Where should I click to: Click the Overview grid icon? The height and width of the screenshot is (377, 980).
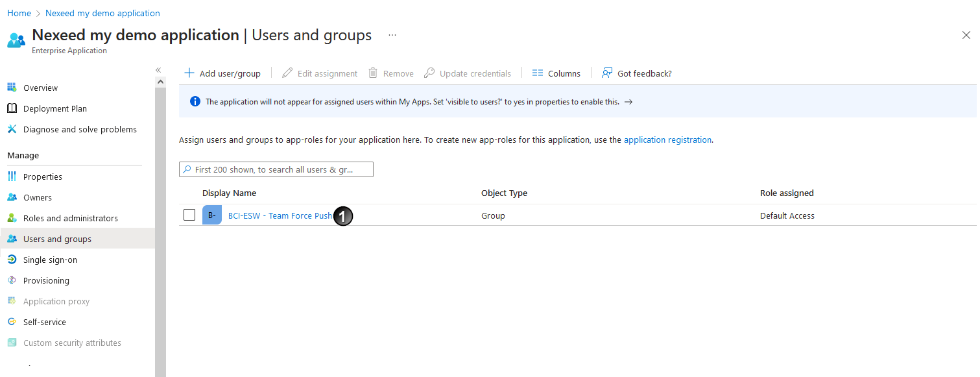click(x=12, y=88)
